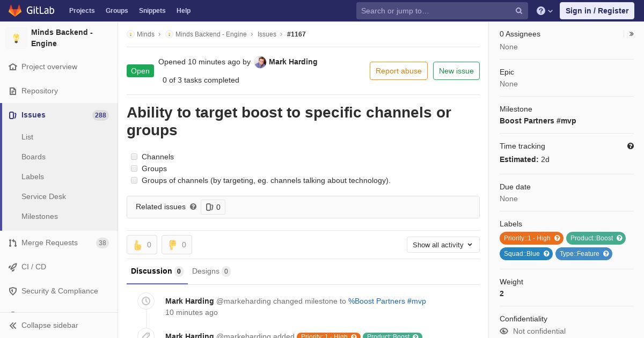Check the Groups of channels task checkbox
Image resolution: width=644 pixels, height=338 pixels.
point(134,180)
